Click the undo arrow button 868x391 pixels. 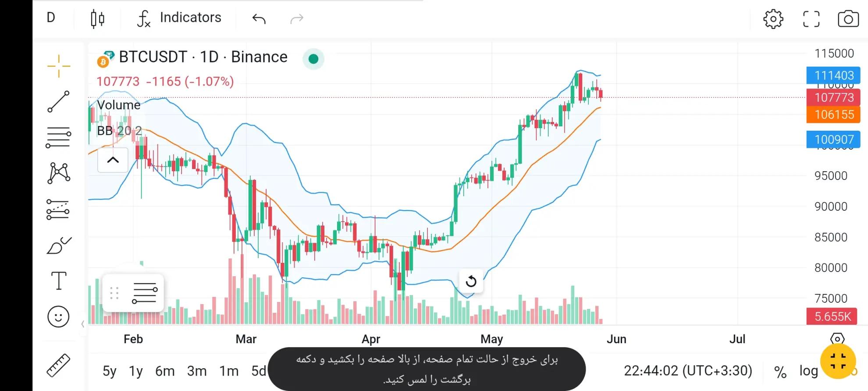(259, 18)
